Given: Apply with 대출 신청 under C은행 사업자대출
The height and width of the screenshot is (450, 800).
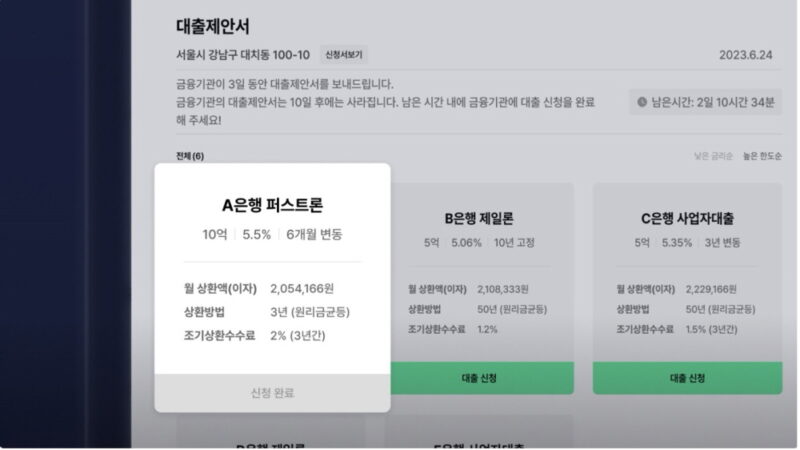Looking at the screenshot, I should (687, 378).
